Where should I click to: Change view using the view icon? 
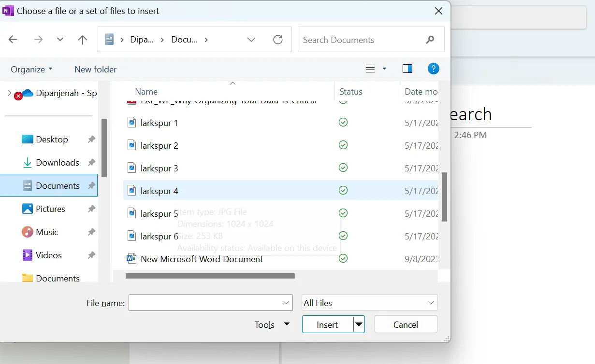(x=370, y=69)
